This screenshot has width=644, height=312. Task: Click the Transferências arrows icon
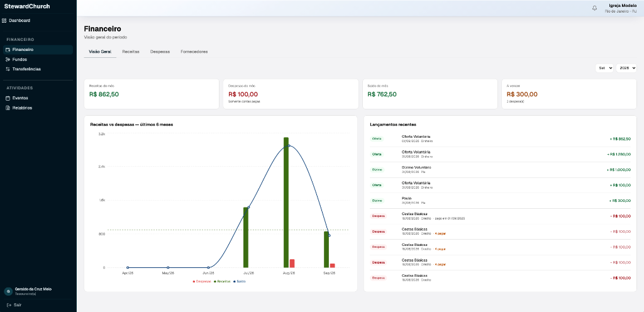coord(8,69)
